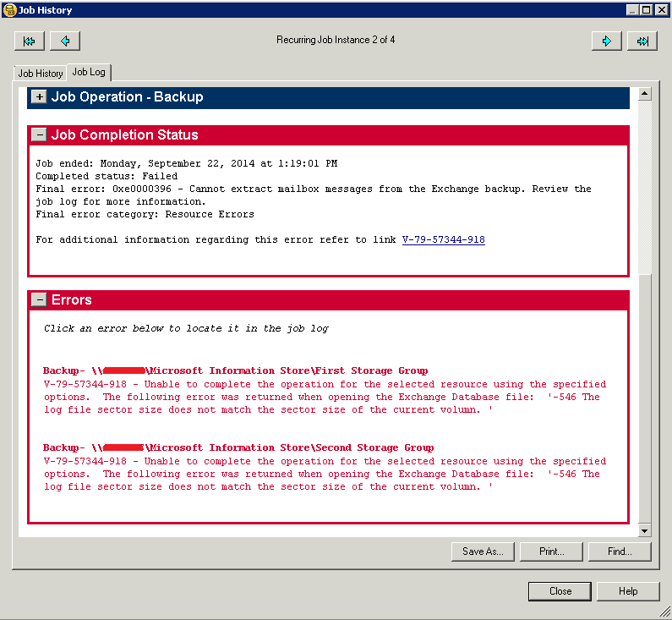Jump to last job instance
The image size is (672, 620).
tap(642, 41)
